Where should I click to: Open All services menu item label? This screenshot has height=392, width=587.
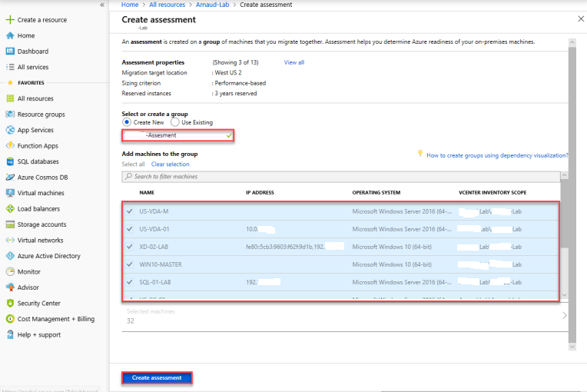click(x=33, y=67)
